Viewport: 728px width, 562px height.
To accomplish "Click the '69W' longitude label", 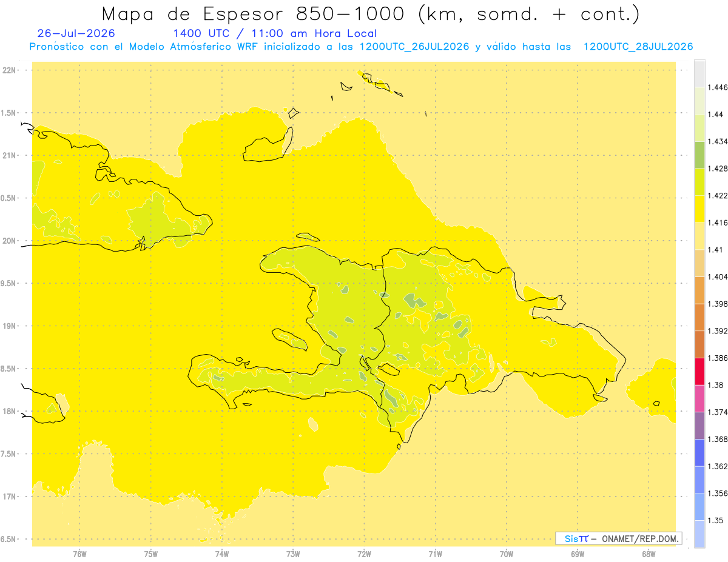I will pos(578,554).
